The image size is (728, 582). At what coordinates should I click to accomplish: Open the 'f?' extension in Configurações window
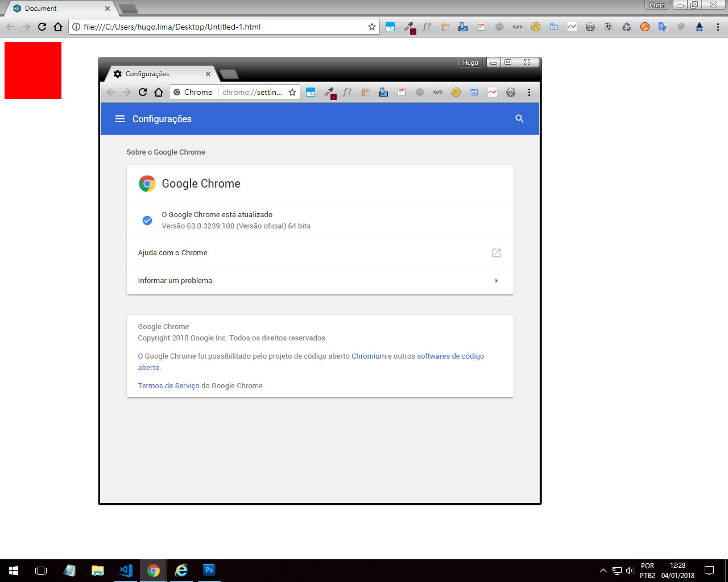(347, 92)
